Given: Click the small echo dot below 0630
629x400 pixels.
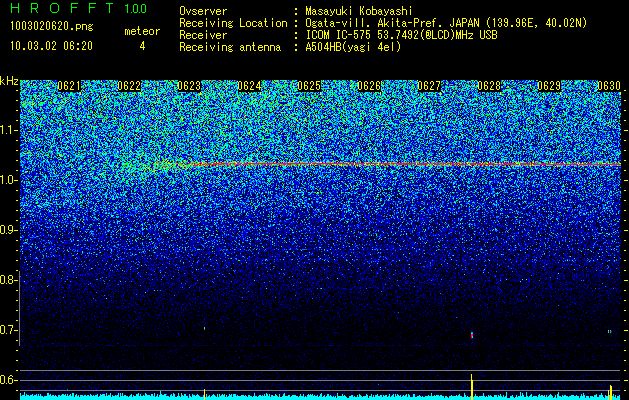Looking at the screenshot, I should pos(609,332).
